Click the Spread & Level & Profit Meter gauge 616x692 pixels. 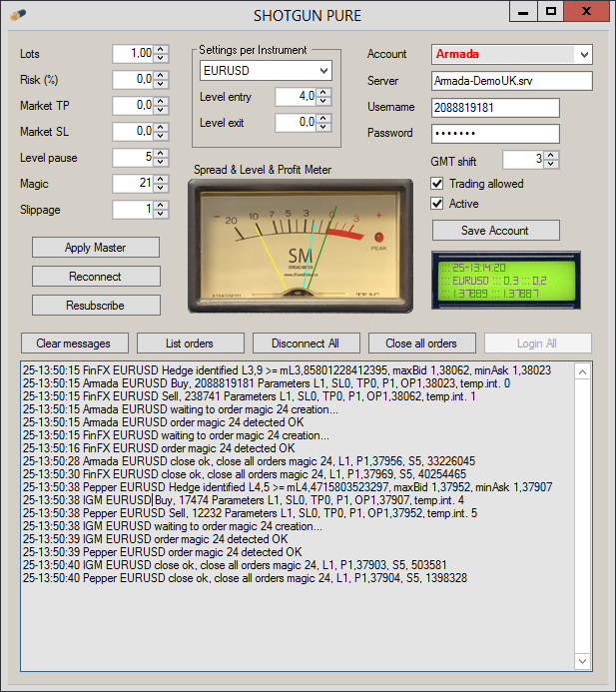point(301,246)
